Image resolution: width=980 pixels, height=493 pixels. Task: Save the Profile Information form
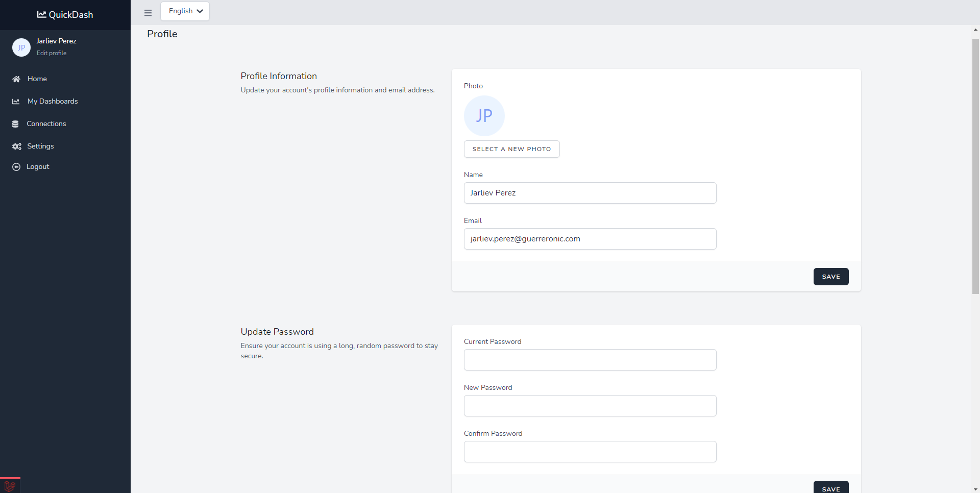(x=830, y=277)
